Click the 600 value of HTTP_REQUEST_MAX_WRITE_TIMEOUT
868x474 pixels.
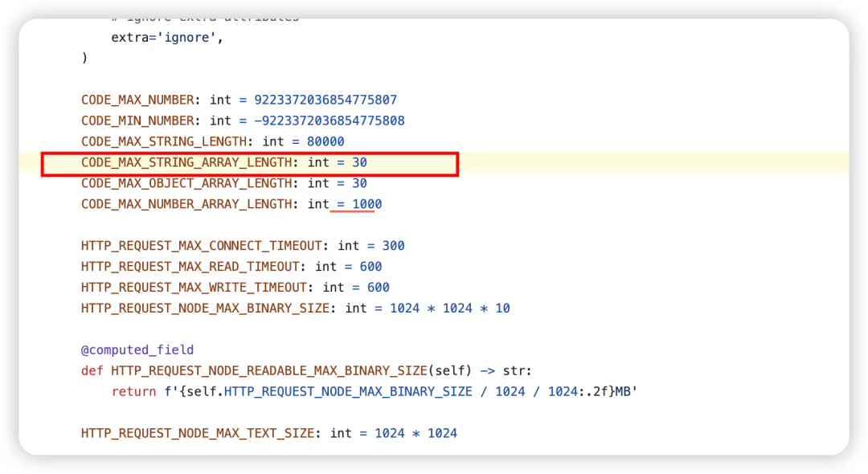(379, 288)
